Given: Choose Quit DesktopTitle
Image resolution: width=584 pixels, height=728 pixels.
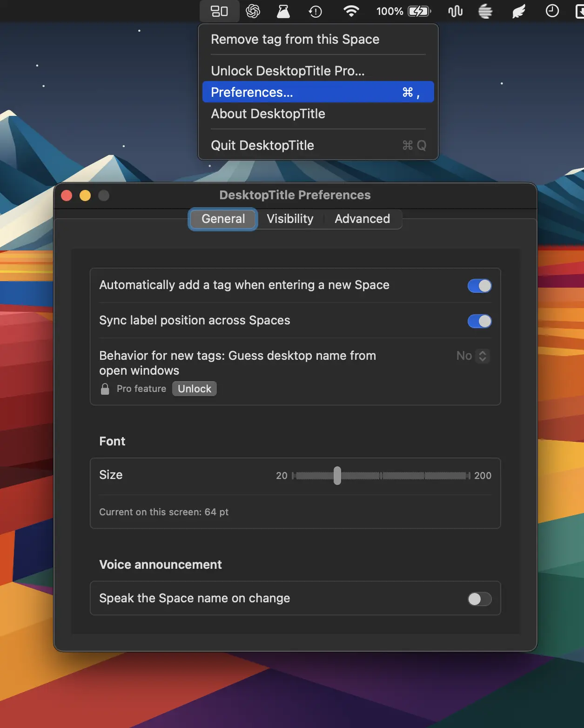Looking at the screenshot, I should 318,145.
